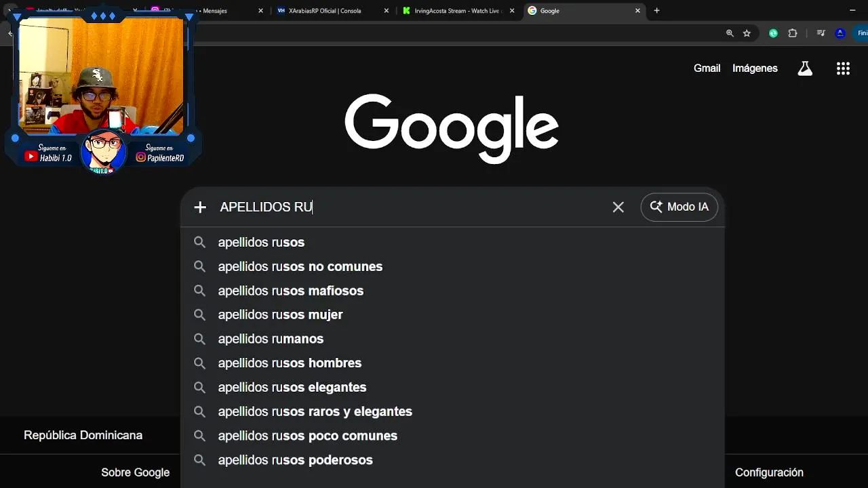Open the zoom magnifier icon in address bar
Image resolution: width=868 pixels, height=488 pixels.
click(x=730, y=33)
